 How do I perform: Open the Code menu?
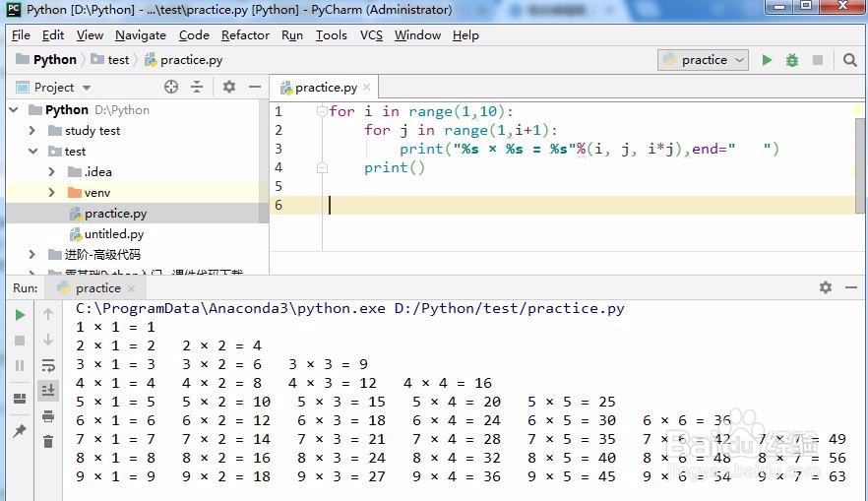[194, 35]
